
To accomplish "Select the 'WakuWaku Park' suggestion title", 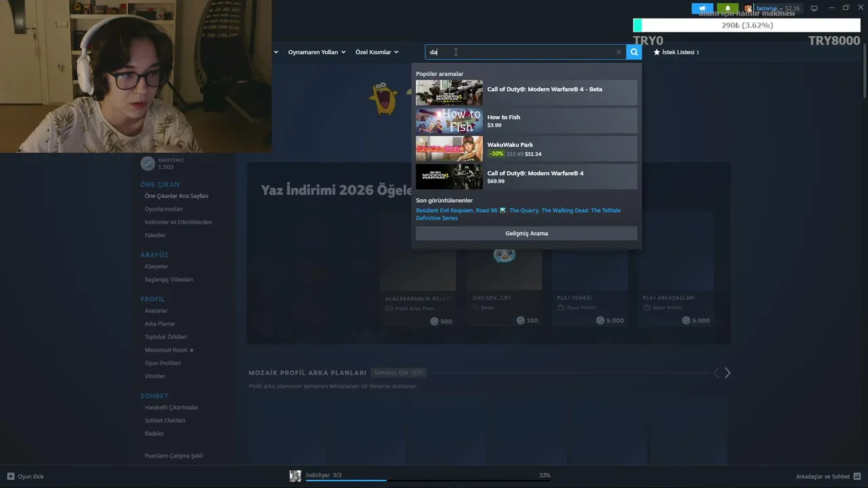I will [x=510, y=144].
